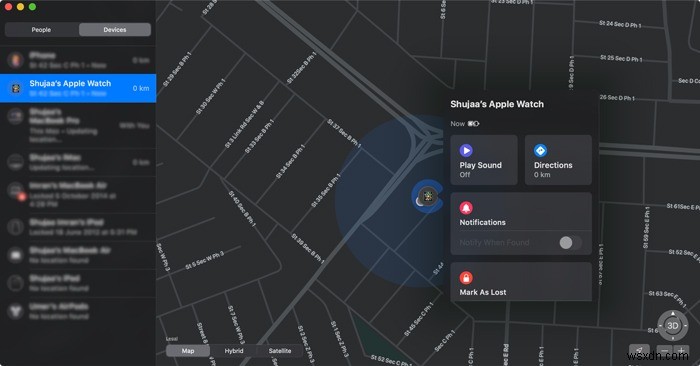Select the locked Imran's MacBook Air row

78,194
